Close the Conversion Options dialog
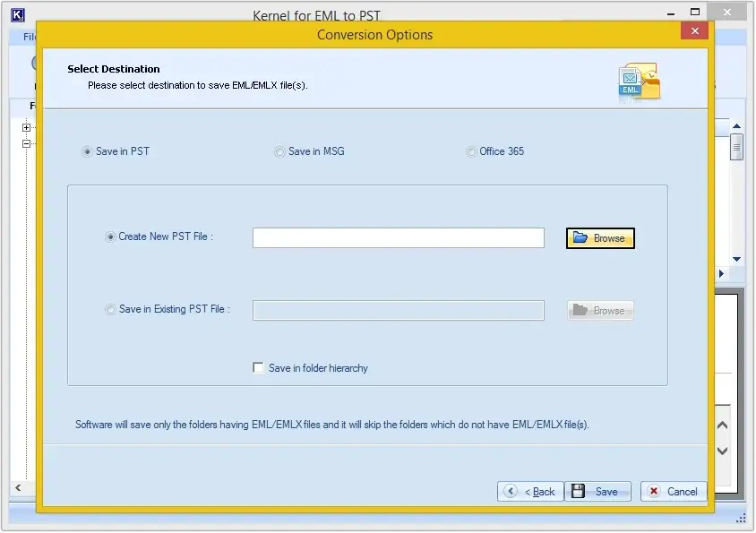The image size is (756, 533). pos(695,30)
